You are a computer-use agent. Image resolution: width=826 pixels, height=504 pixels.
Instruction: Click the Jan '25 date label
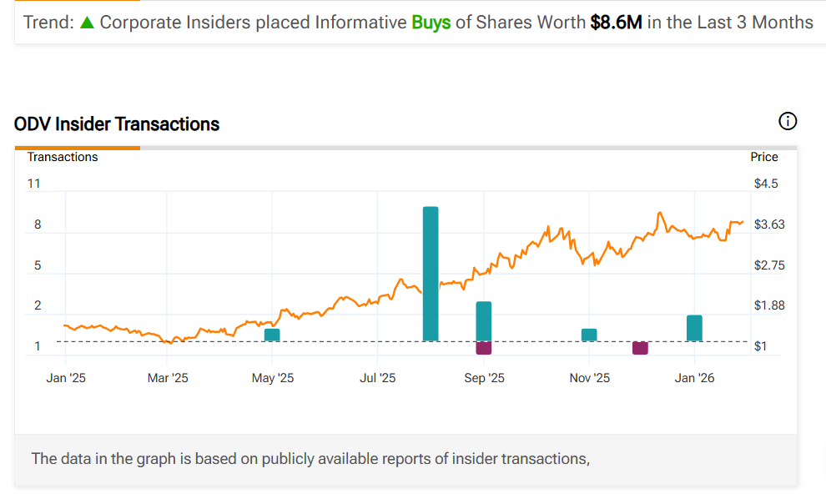point(66,378)
